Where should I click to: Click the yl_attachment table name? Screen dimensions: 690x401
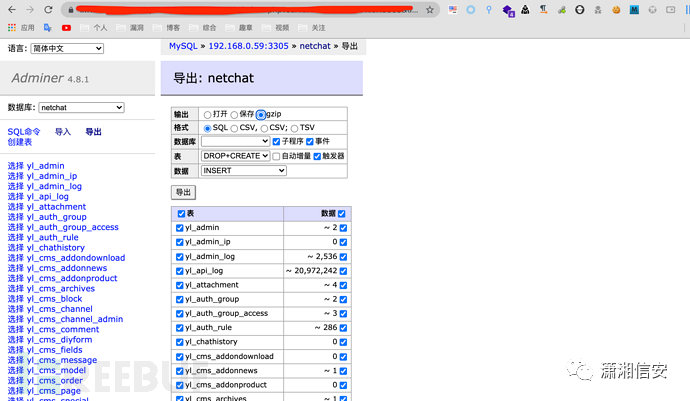[x=212, y=285]
